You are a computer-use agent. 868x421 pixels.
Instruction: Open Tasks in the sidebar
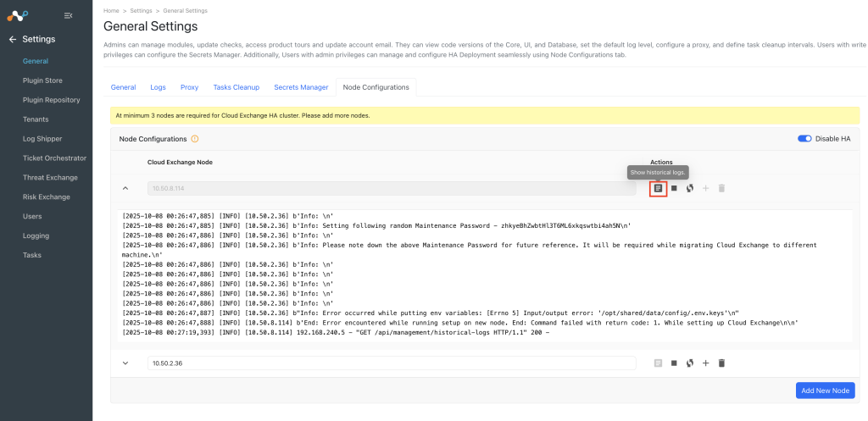click(x=32, y=255)
